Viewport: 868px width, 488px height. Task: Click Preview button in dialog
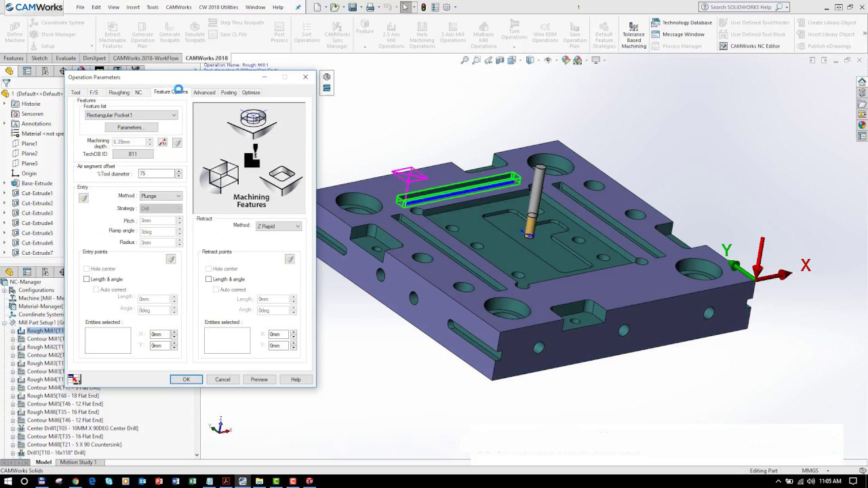[259, 380]
